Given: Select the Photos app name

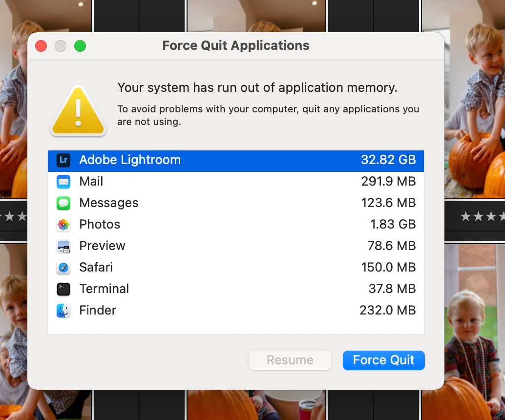Looking at the screenshot, I should pyautogui.click(x=100, y=225).
